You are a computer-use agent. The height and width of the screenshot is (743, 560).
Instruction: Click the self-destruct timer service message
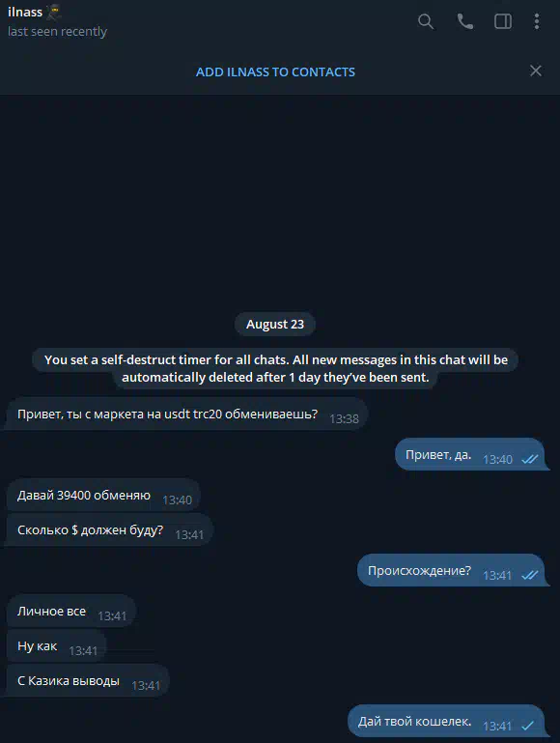[x=275, y=369]
